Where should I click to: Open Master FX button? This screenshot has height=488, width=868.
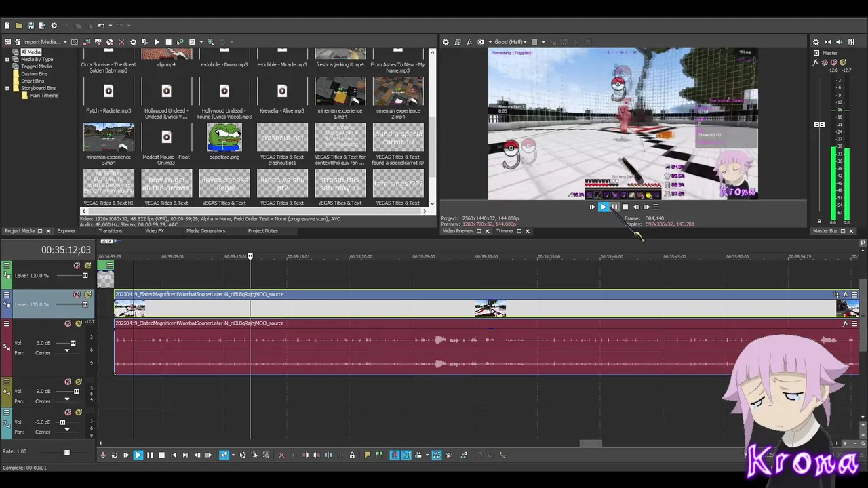click(816, 62)
